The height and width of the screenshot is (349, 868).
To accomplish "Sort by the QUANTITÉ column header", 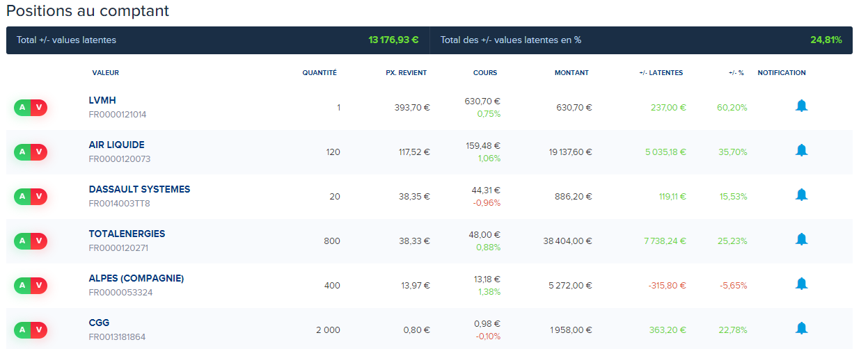I will click(319, 73).
